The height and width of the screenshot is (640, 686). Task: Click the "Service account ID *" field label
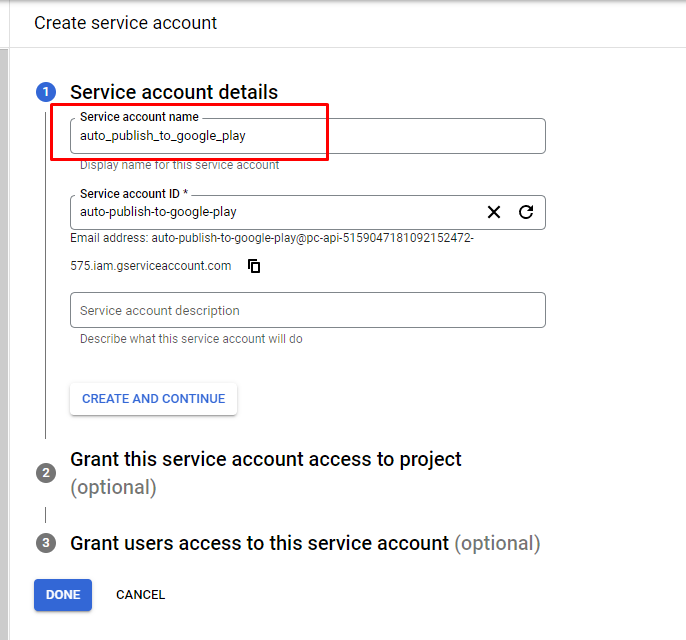click(134, 194)
